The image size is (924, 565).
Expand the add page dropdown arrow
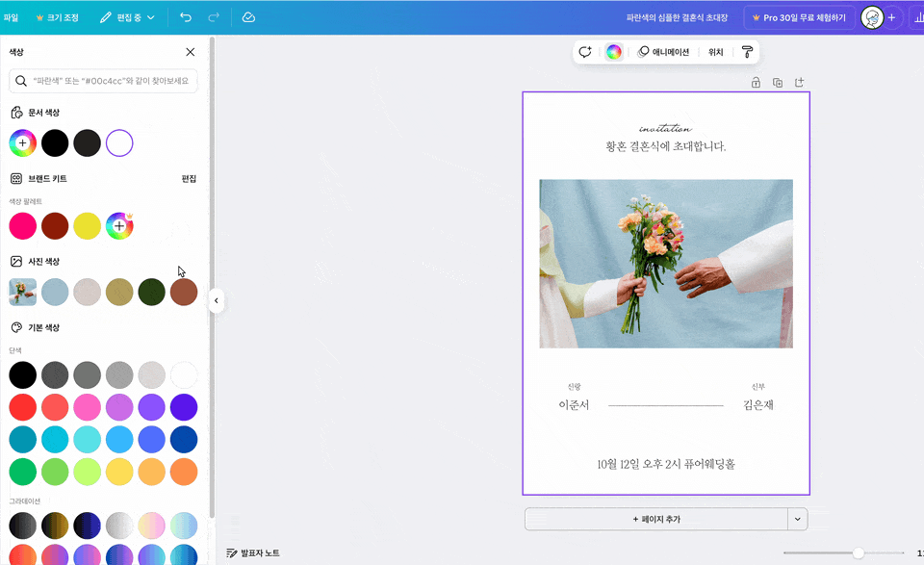coord(797,519)
